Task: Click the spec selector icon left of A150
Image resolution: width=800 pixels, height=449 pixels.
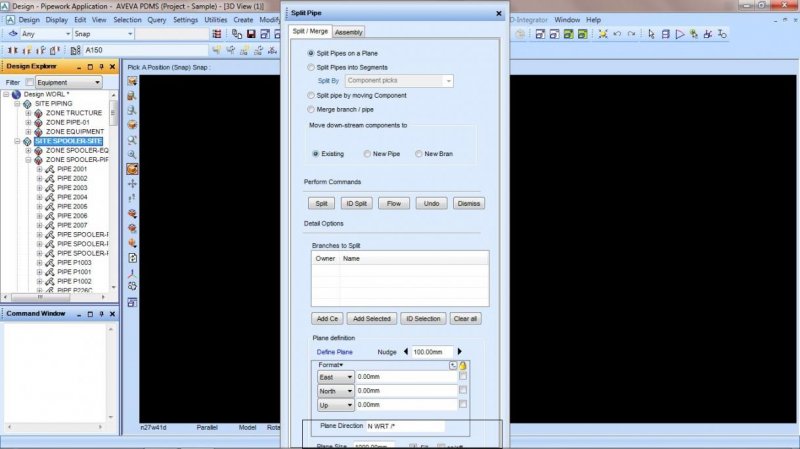Action: (76, 50)
